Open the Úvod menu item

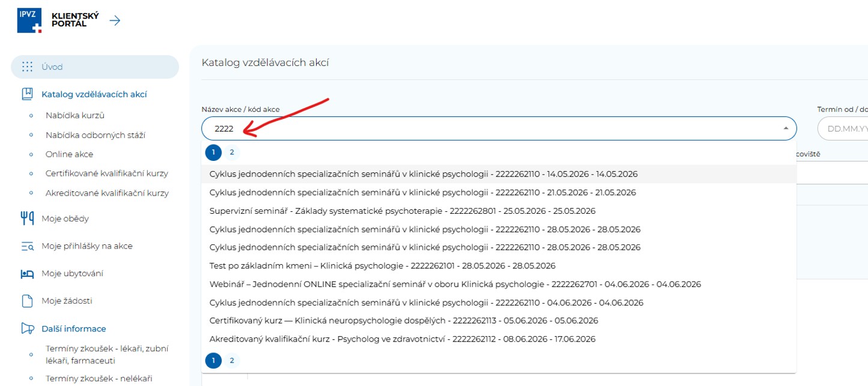[95, 67]
